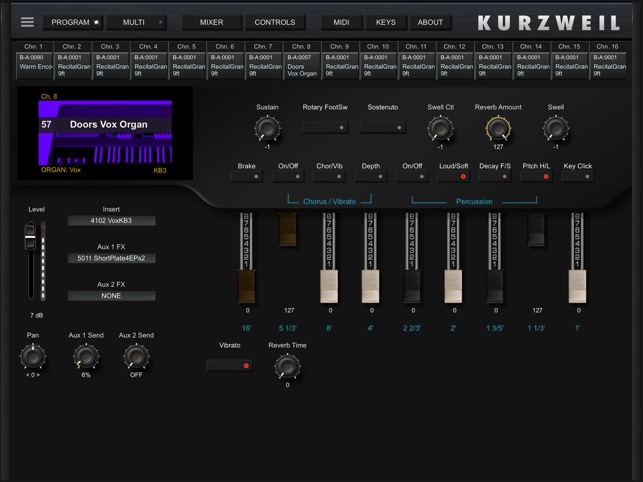643x482 pixels.
Task: Click the Aux 1 Send knob
Action: coord(86,356)
